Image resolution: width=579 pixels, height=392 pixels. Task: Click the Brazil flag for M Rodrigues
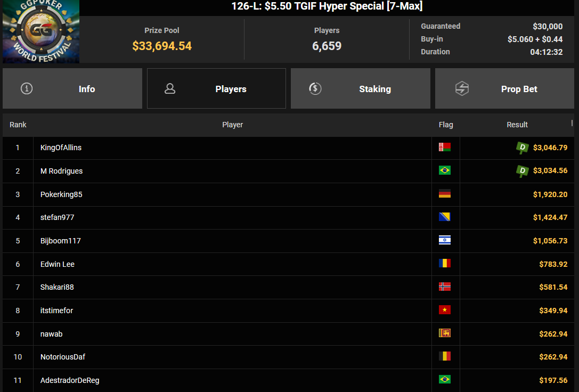[x=445, y=170]
